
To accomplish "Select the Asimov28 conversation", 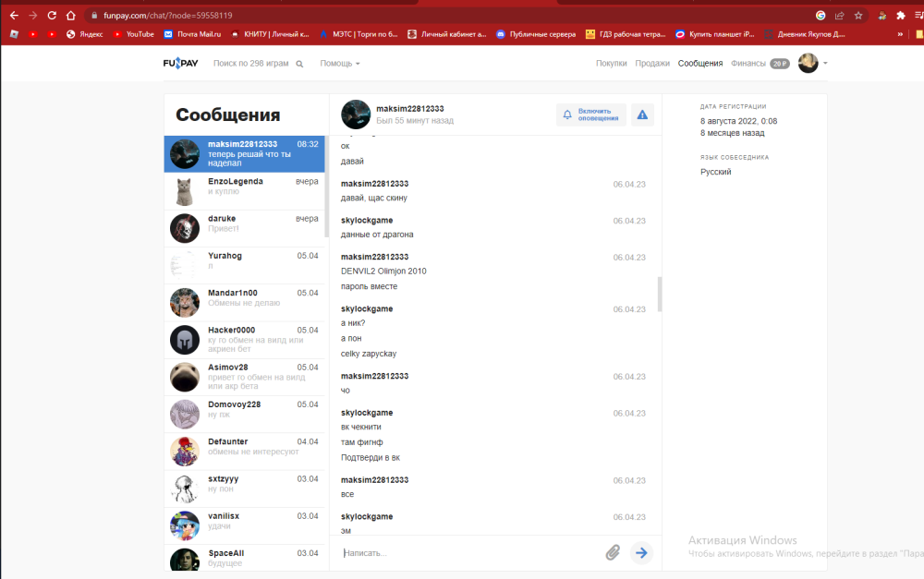I will (244, 377).
